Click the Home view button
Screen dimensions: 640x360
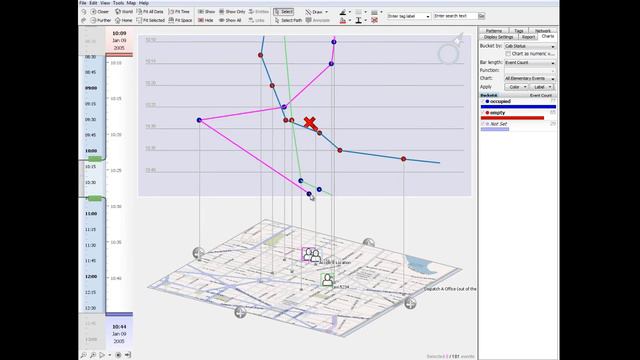124,20
